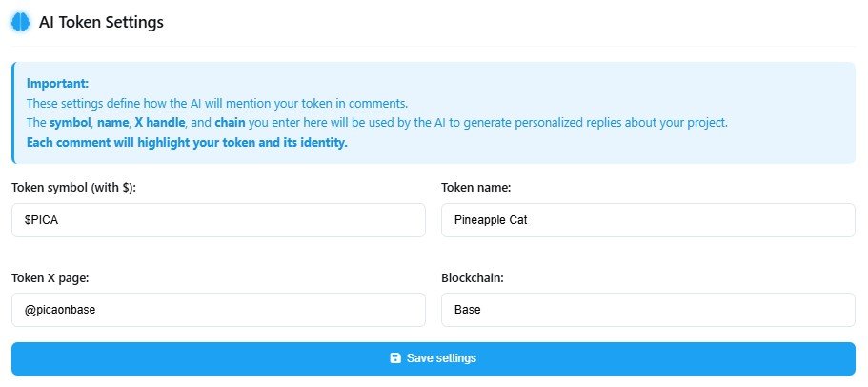Click the "Blockchain:" label

pos(473,277)
